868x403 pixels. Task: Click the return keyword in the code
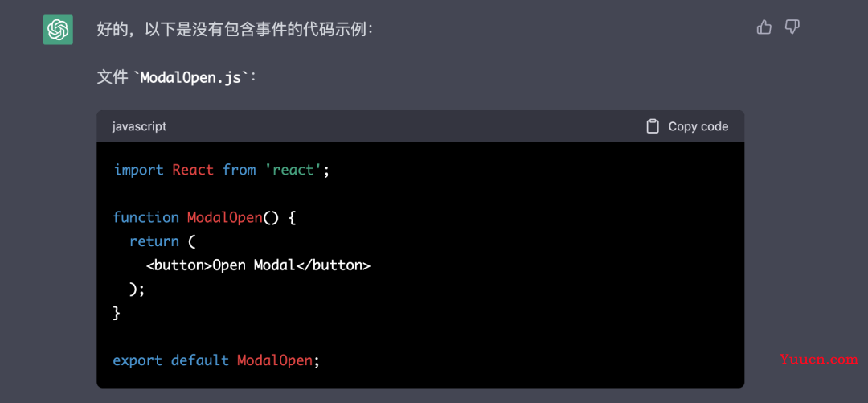[x=154, y=241]
